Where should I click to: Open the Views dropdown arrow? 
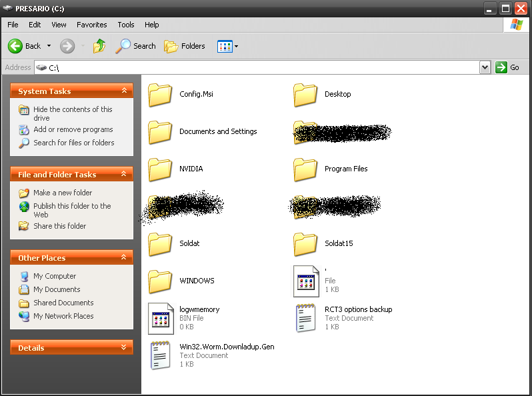(x=236, y=47)
